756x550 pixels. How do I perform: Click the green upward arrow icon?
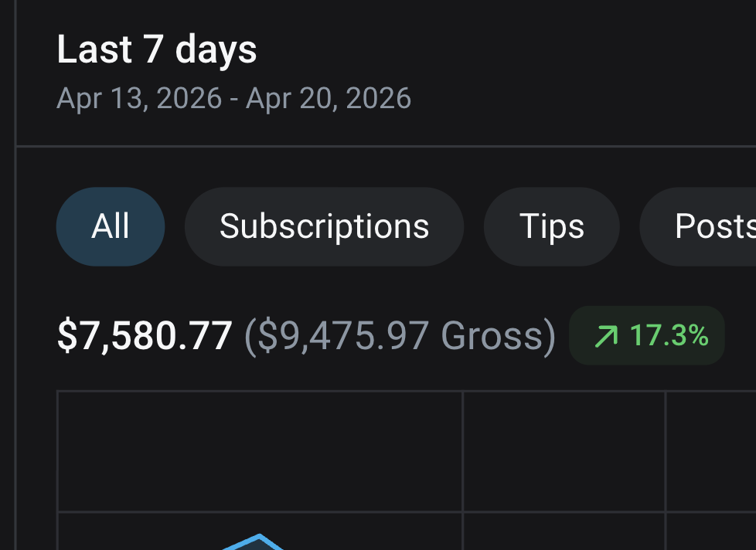coord(606,336)
